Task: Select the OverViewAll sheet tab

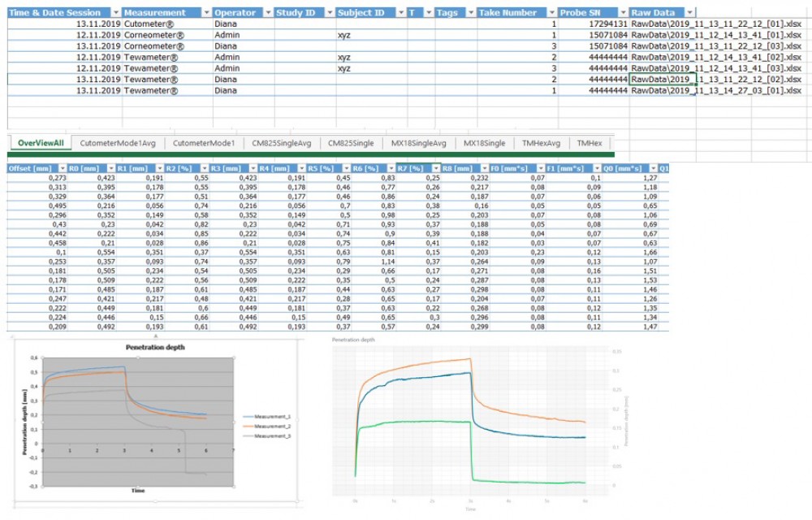Action: 40,143
